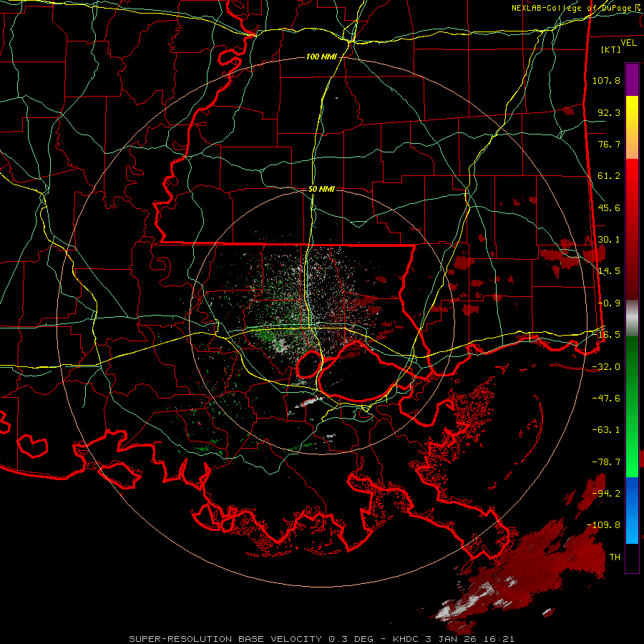
Task: Click the -47.6 velocity scale value
Action: (x=606, y=399)
